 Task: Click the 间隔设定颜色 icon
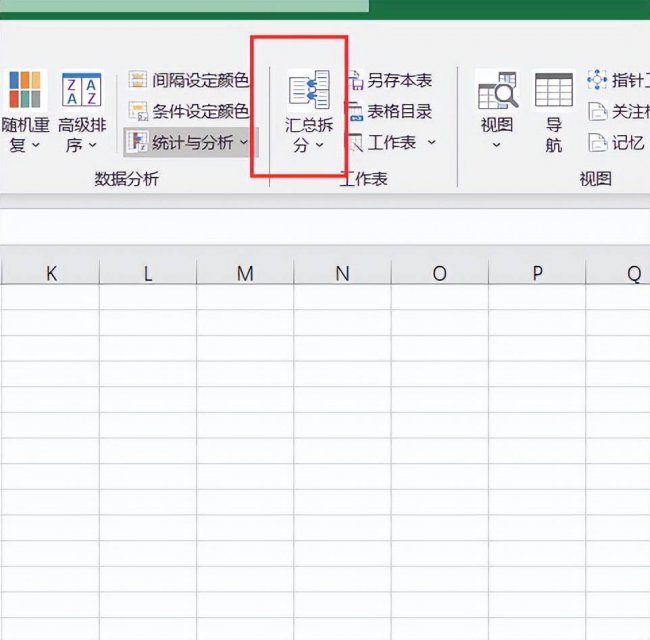click(x=137, y=80)
